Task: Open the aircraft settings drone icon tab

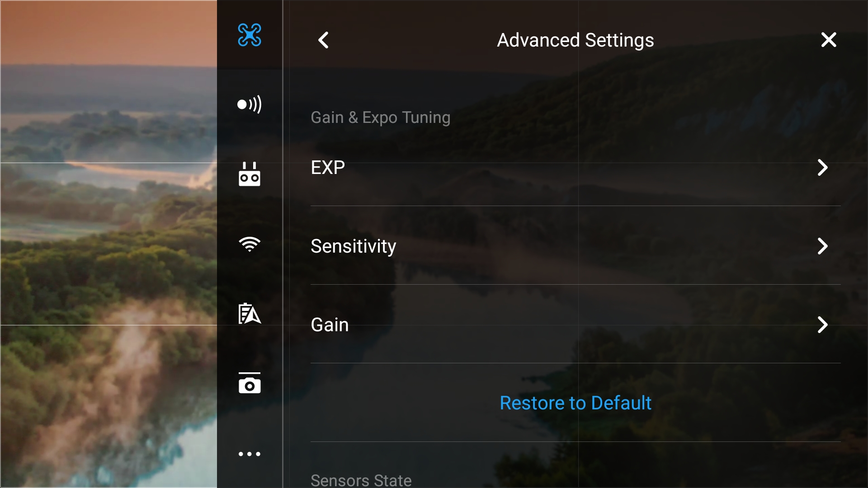Action: [x=250, y=35]
